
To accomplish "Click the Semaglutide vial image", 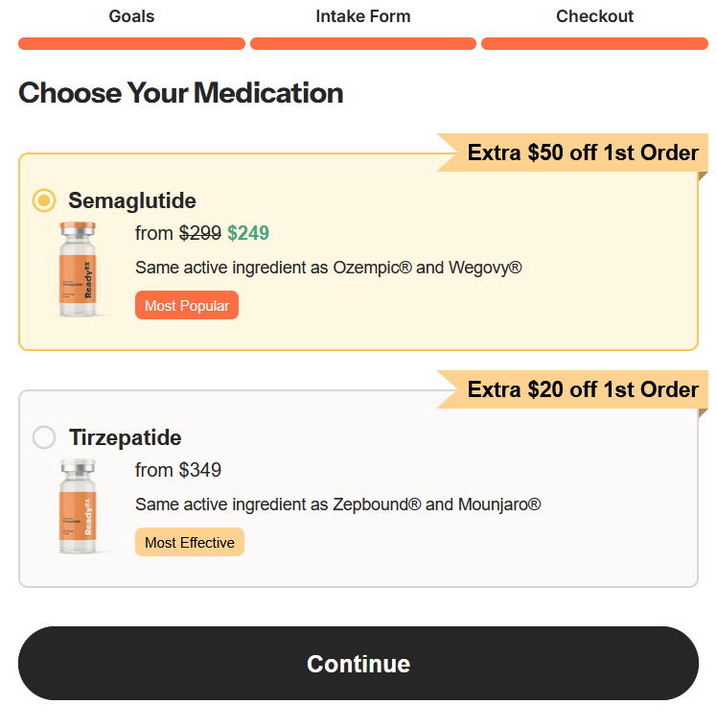I will click(78, 270).
